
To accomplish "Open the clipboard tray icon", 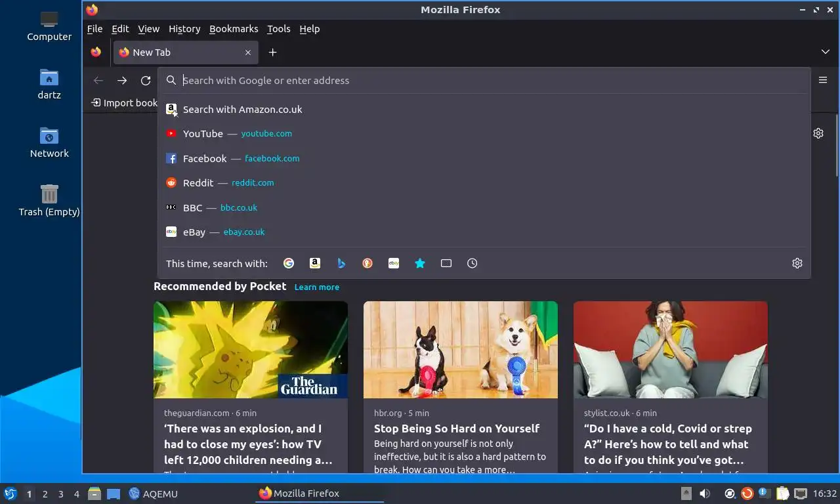I will 783,493.
